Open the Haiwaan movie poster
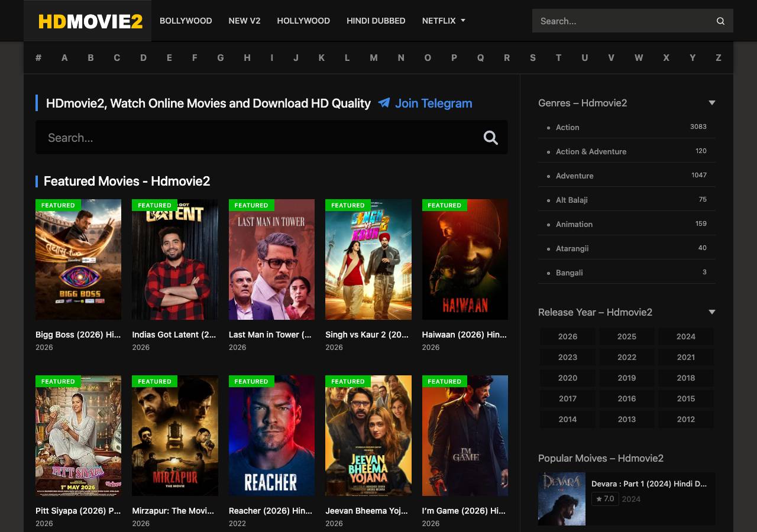757x532 pixels. (x=465, y=259)
